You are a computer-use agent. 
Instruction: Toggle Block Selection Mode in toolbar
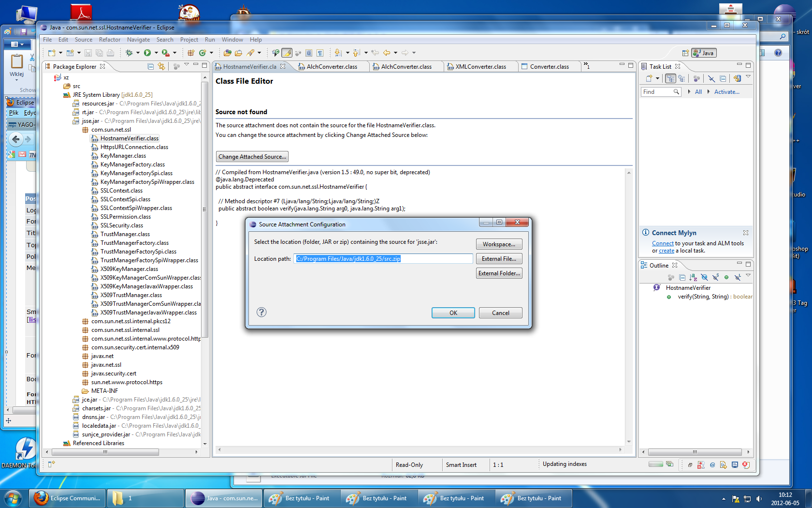coord(309,53)
